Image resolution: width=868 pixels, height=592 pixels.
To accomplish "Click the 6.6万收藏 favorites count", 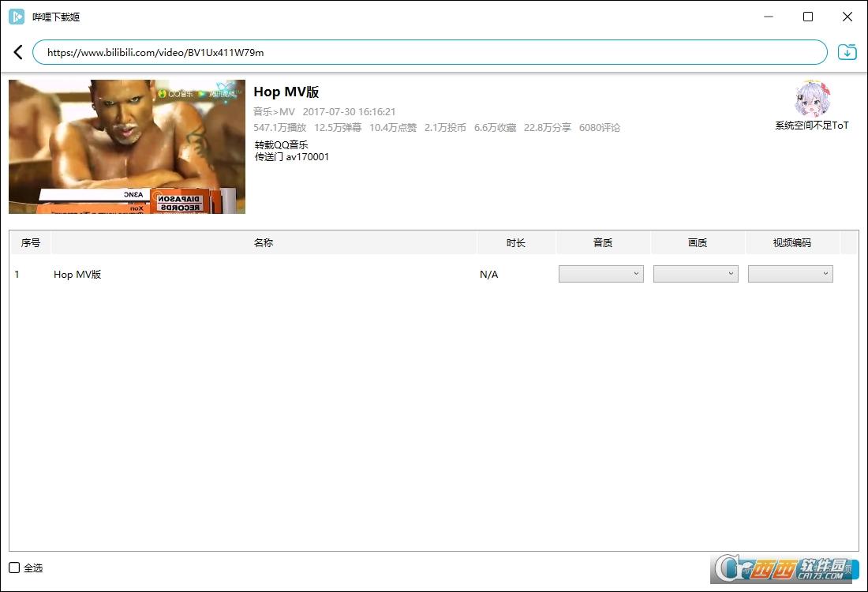I will point(495,127).
